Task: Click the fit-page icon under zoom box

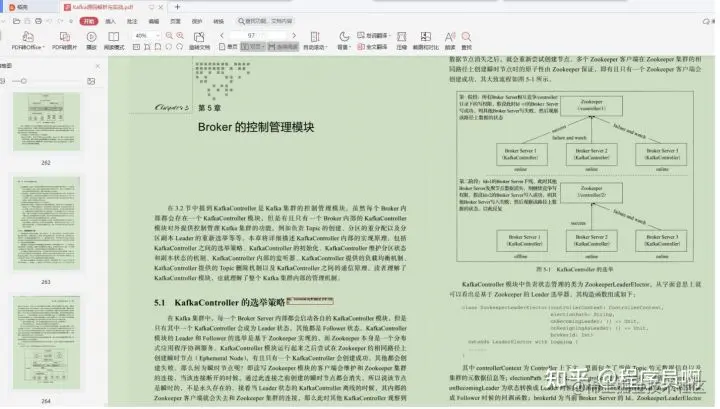Action: point(158,47)
